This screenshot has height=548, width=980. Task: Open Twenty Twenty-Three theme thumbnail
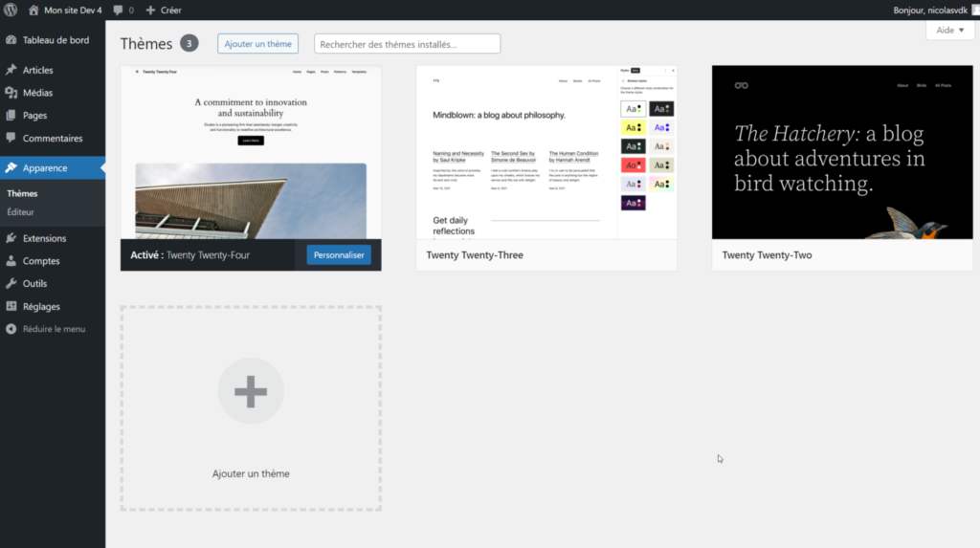pyautogui.click(x=546, y=152)
